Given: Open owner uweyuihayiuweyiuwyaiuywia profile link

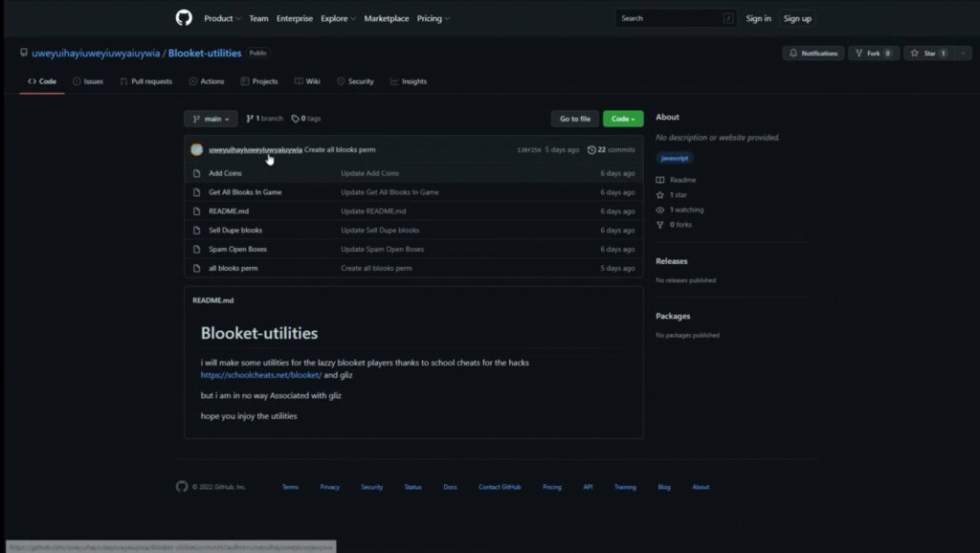Looking at the screenshot, I should tap(96, 54).
